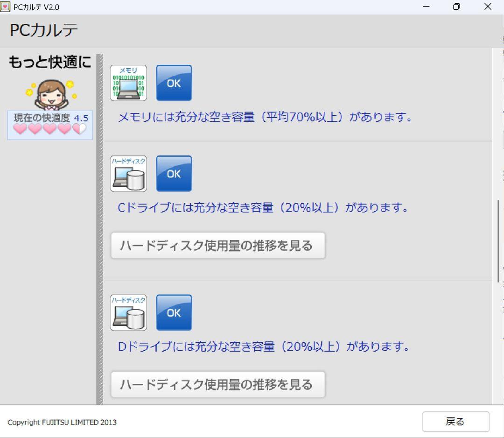Select the D drive ハードディスク icon
The height and width of the screenshot is (438, 504).
[128, 312]
